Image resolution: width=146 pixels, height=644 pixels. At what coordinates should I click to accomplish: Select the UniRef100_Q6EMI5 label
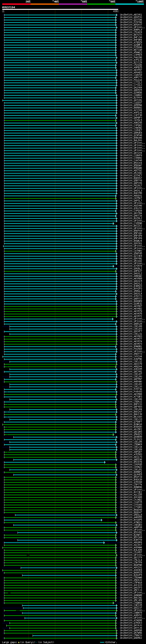[131, 90]
